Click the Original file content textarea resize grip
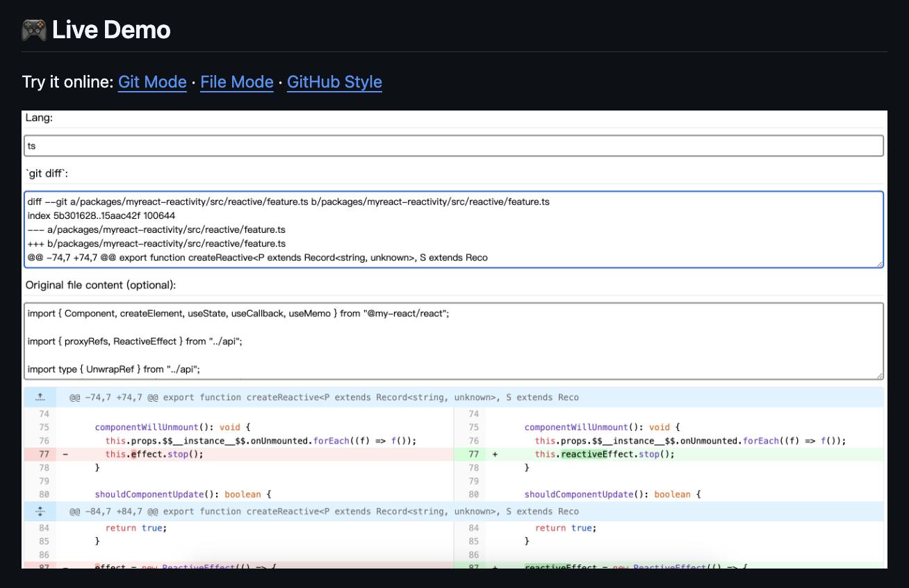Image resolution: width=909 pixels, height=588 pixels. (x=879, y=375)
